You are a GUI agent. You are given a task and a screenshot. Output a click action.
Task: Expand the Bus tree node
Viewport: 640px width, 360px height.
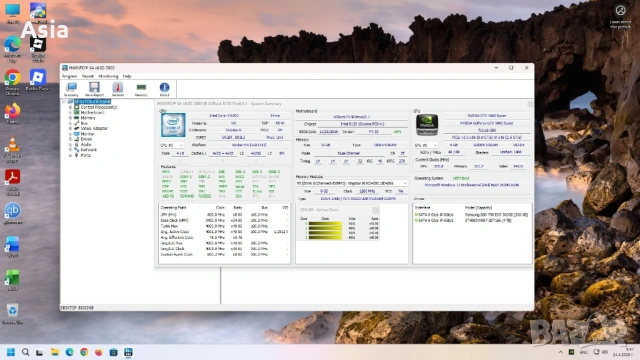(70, 123)
